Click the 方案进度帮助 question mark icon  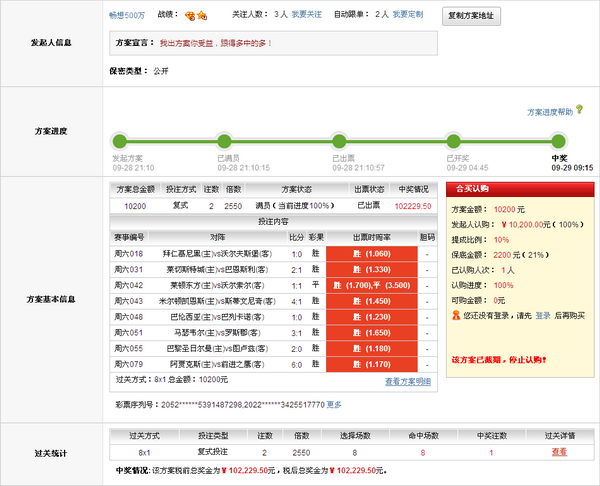tap(579, 110)
